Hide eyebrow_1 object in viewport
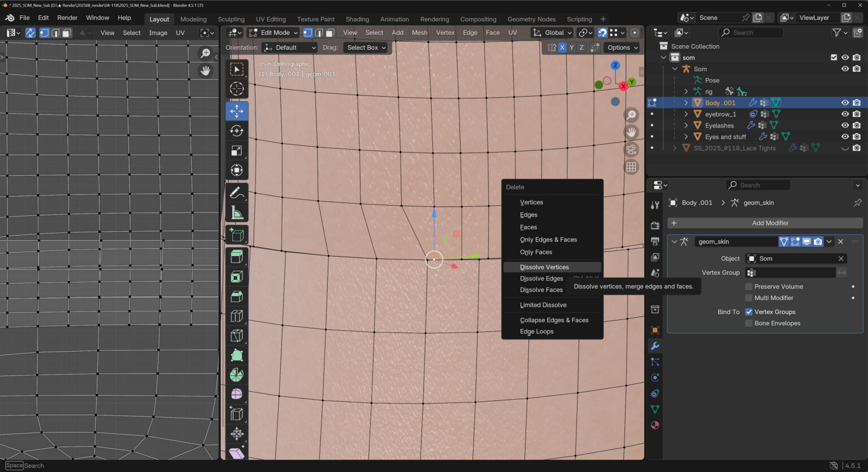The width and height of the screenshot is (868, 472). point(845,114)
